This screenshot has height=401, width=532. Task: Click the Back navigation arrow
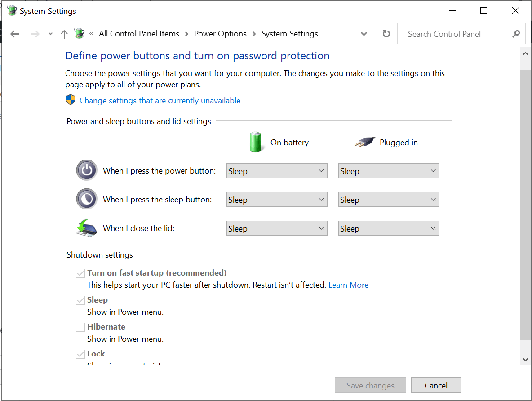click(x=15, y=34)
